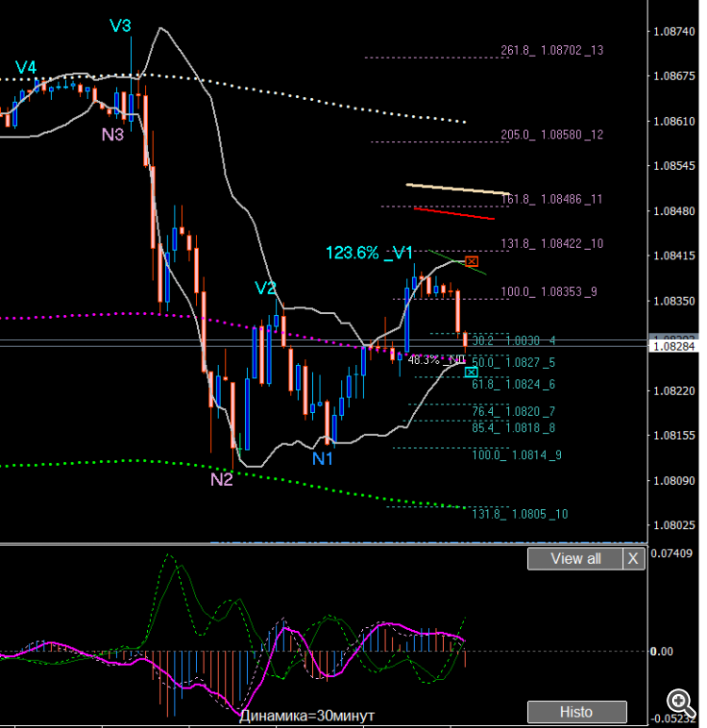The image size is (707, 728).
Task: Click the Динамика=30минут label
Action: [x=307, y=716]
